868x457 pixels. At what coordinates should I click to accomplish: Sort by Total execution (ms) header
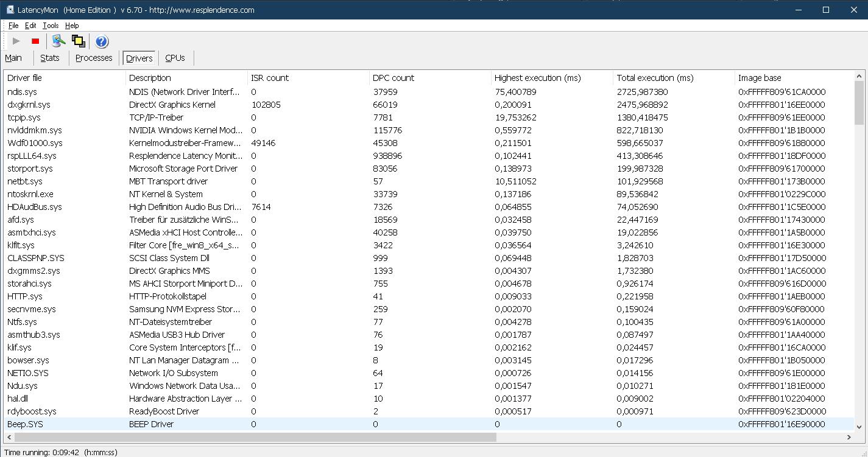point(674,78)
